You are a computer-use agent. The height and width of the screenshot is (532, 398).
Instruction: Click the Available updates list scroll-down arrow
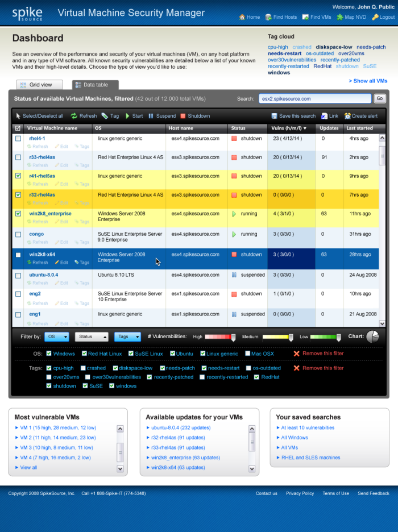tap(252, 469)
